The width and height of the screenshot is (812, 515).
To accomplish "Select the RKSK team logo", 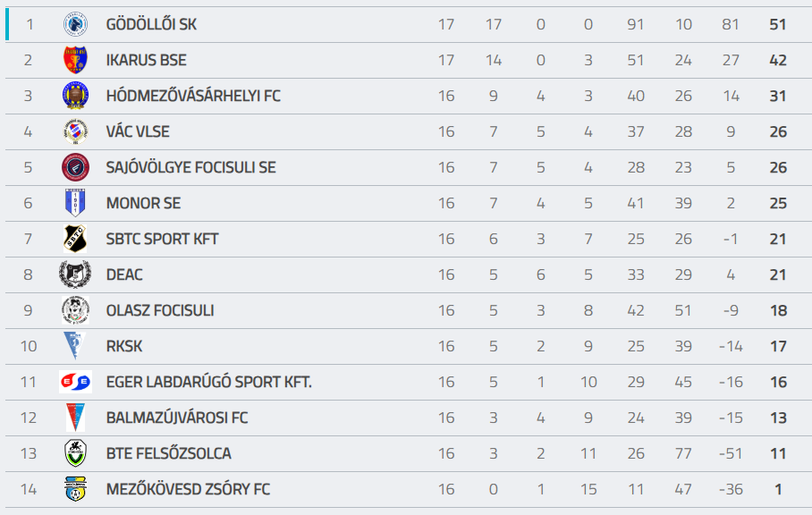I will click(x=73, y=346).
